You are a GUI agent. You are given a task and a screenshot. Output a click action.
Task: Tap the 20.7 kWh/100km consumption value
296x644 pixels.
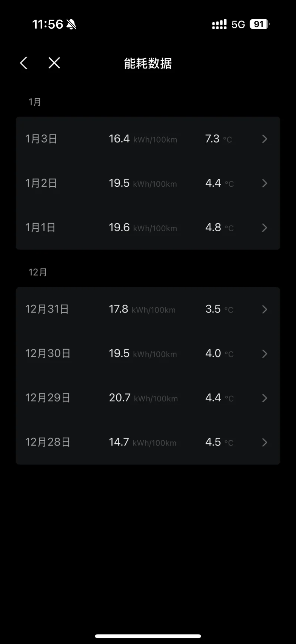coord(143,398)
